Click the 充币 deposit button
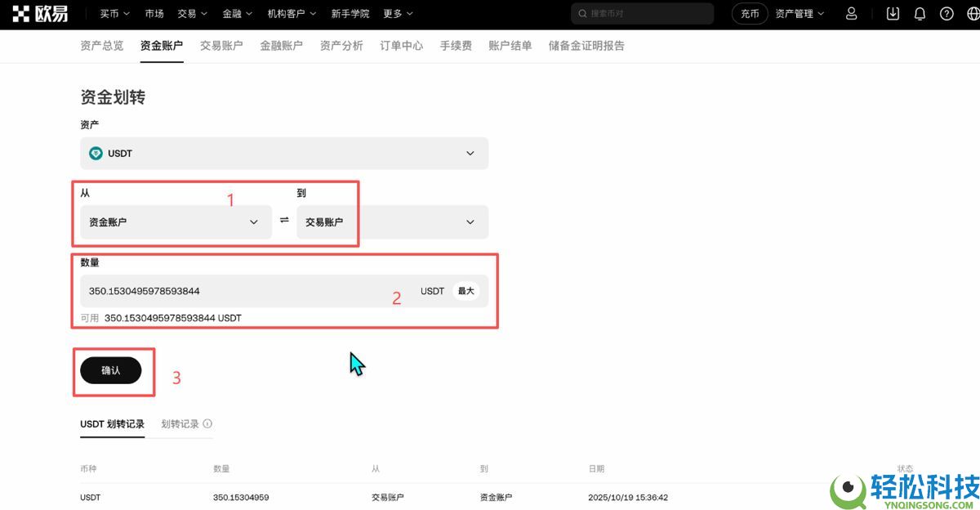This screenshot has width=980, height=510. pyautogui.click(x=749, y=13)
